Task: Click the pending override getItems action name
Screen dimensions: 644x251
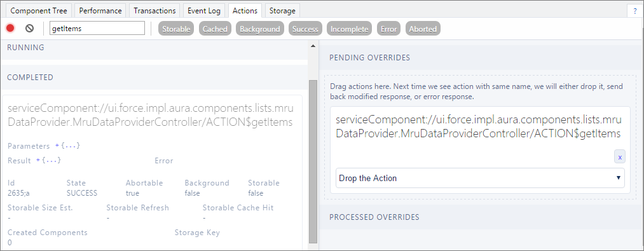Action: 479,126
